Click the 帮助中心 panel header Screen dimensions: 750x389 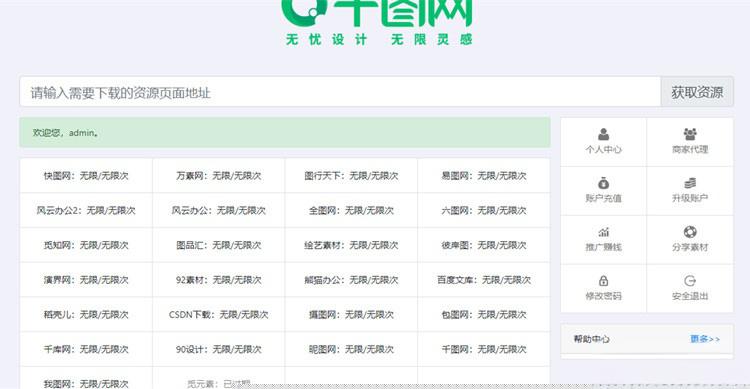coord(647,339)
